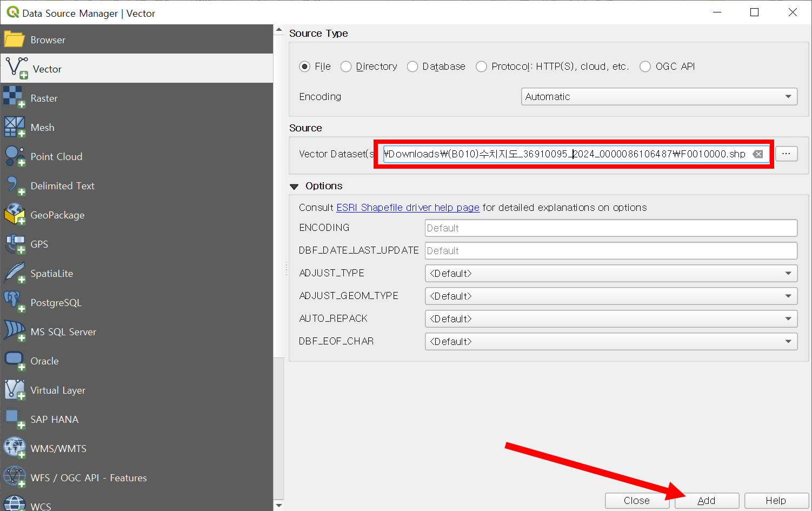Select the WCS globe icon

[x=14, y=503]
